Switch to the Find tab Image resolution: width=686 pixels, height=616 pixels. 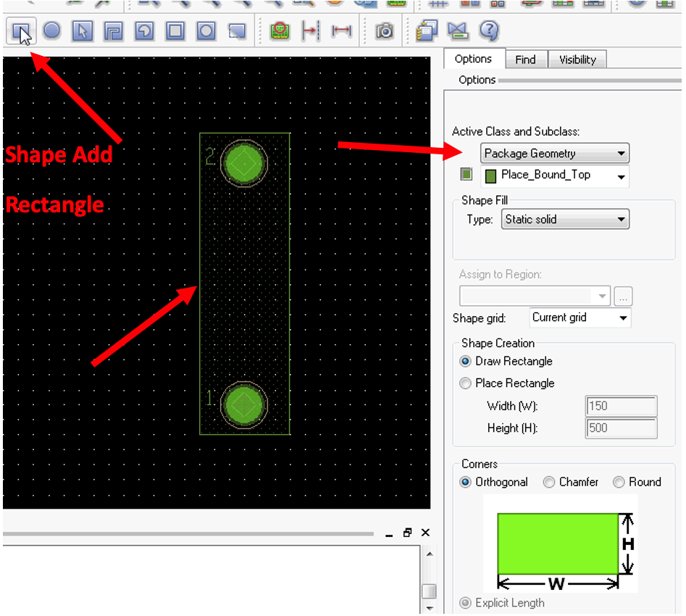tap(525, 60)
